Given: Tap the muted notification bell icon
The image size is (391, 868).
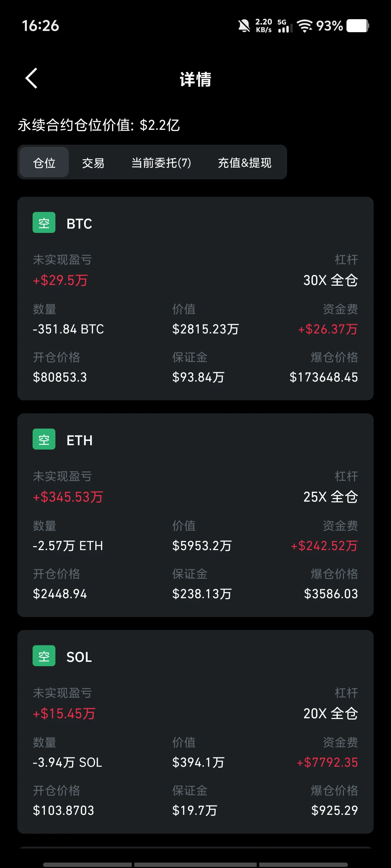Looking at the screenshot, I should tap(244, 26).
